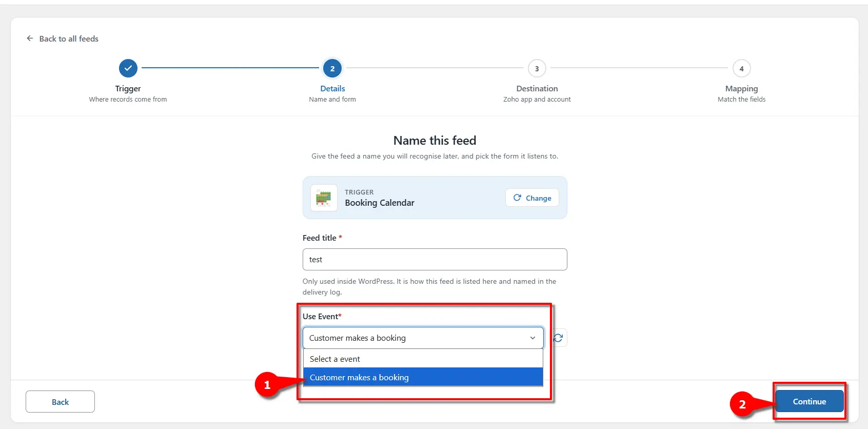Go to step 2 Details
Image resolution: width=868 pixels, height=429 pixels.
coord(332,68)
